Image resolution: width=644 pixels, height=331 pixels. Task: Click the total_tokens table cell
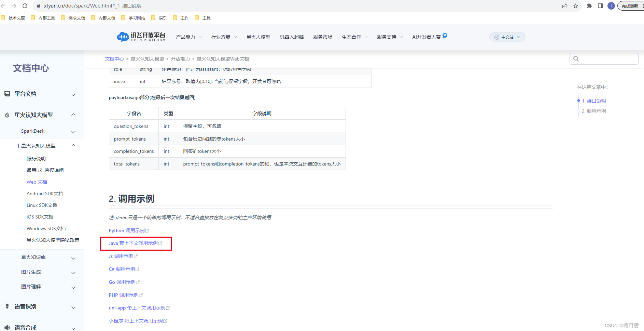tap(134, 164)
